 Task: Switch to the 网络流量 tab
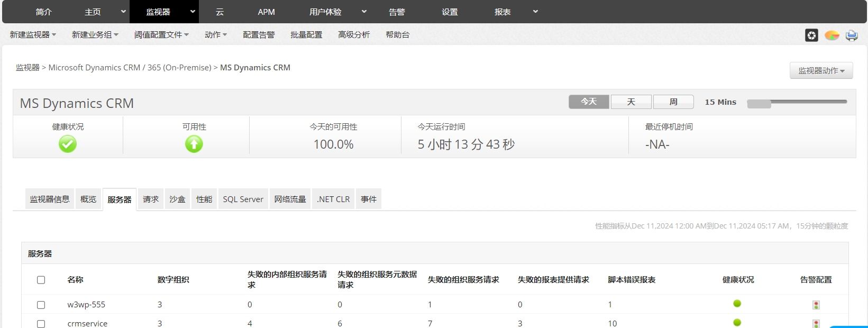(290, 199)
